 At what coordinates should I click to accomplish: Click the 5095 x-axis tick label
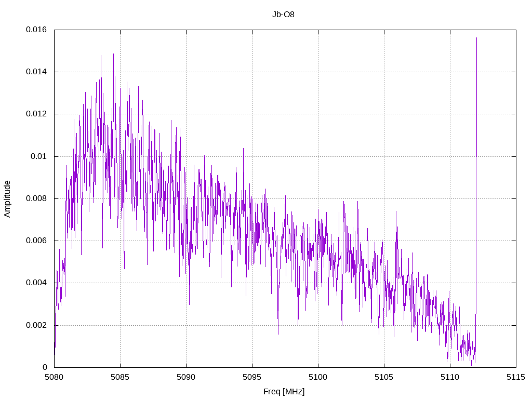tap(252, 377)
